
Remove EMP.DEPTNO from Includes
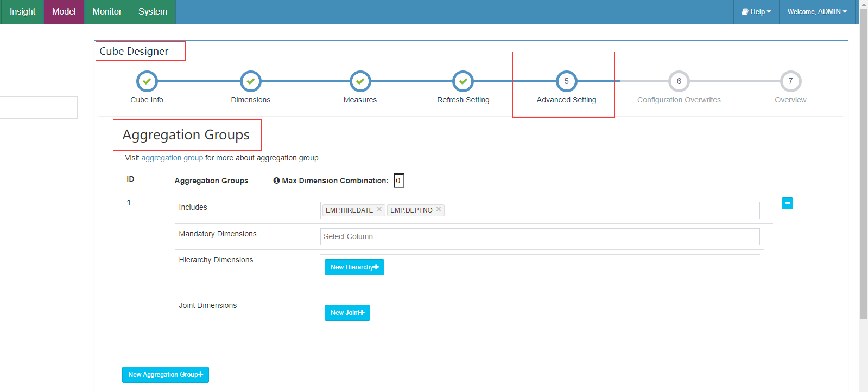(x=439, y=209)
